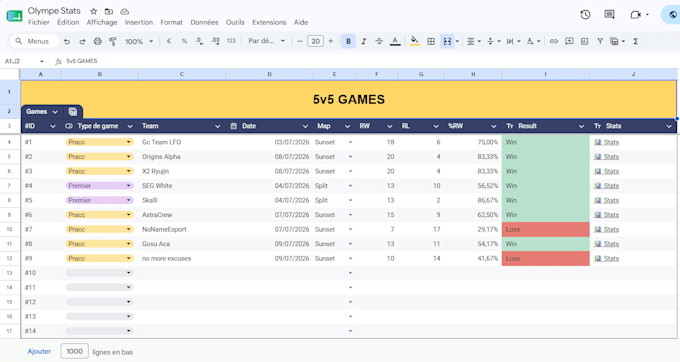Viewport: 680px width, 362px height.
Task: Open the Premier chip dropdown for SEG White
Action: click(128, 186)
